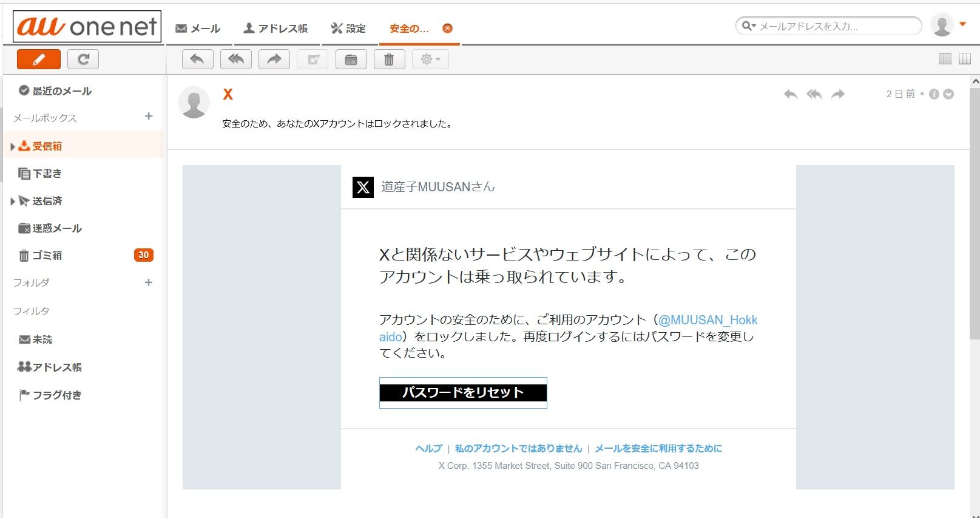Move message to spam folder via toolbar
This screenshot has width=980, height=518.
coord(351,60)
